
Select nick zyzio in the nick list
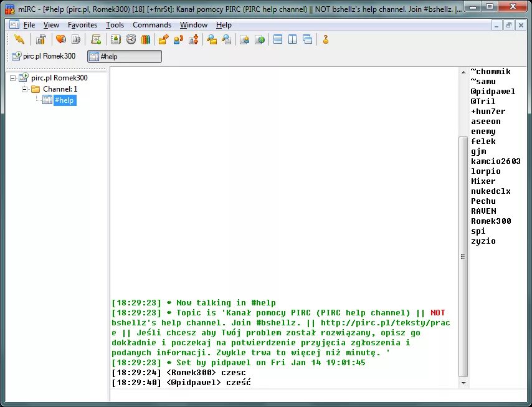[483, 241]
